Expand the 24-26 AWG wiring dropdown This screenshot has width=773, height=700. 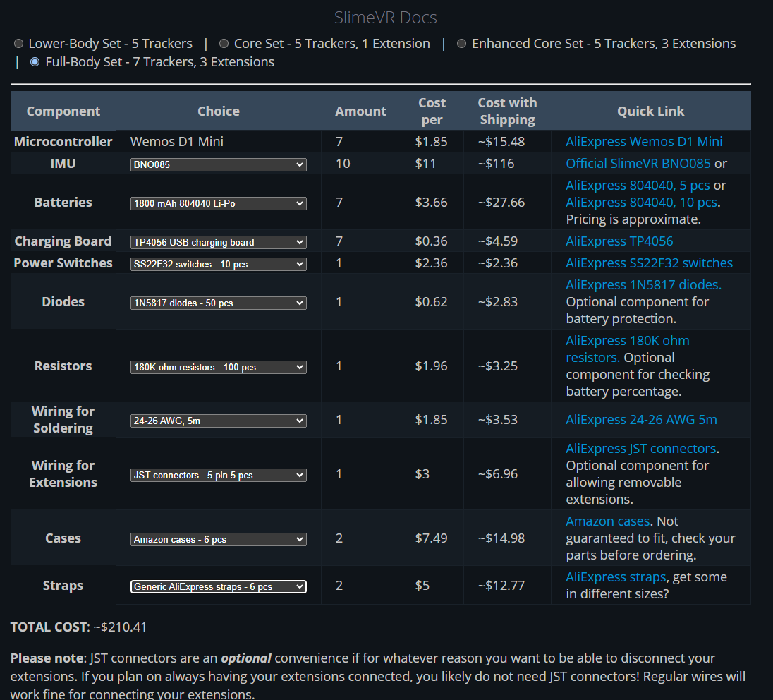tap(219, 421)
